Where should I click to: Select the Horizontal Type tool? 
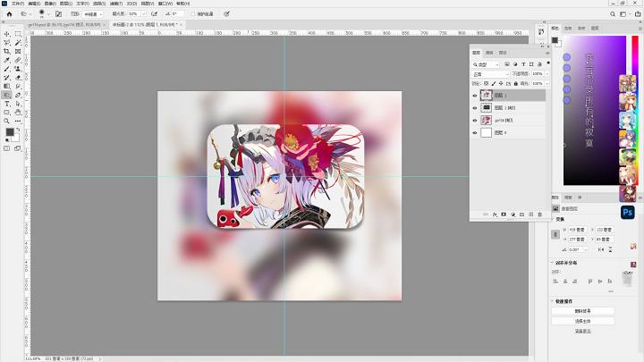point(7,104)
